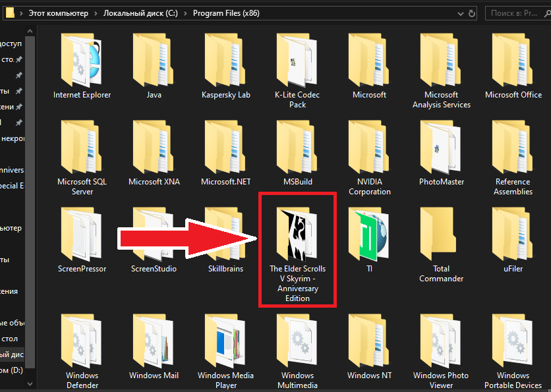Expand chevron after Локальный диск (C:) breadcrumb

186,14
